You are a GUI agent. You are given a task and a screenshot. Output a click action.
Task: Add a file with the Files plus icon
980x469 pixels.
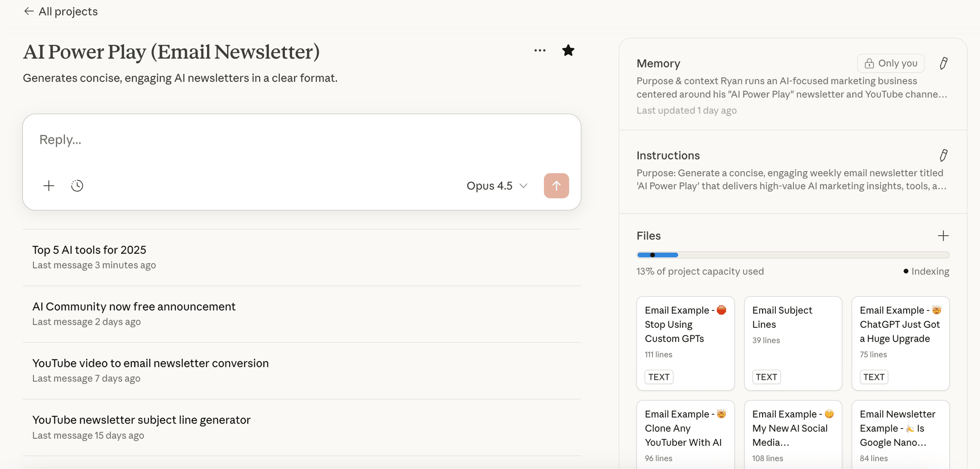(x=943, y=236)
